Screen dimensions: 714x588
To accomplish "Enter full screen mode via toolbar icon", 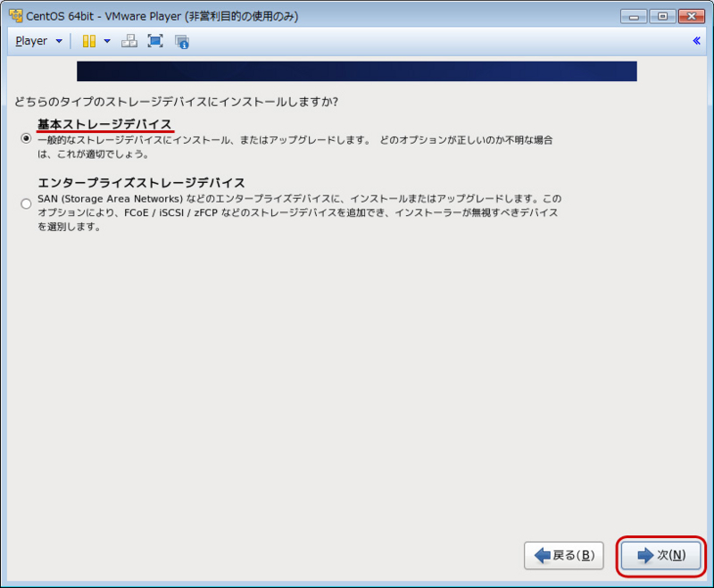I will (x=154, y=40).
